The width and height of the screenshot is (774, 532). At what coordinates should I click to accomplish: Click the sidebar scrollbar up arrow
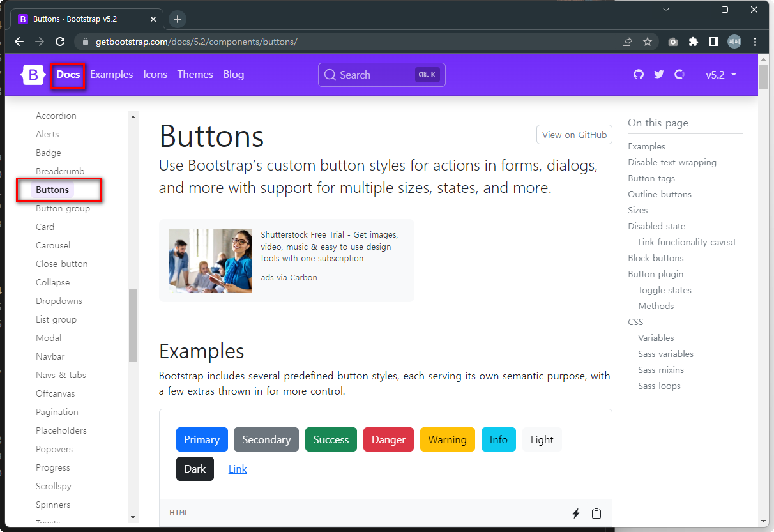[133, 117]
